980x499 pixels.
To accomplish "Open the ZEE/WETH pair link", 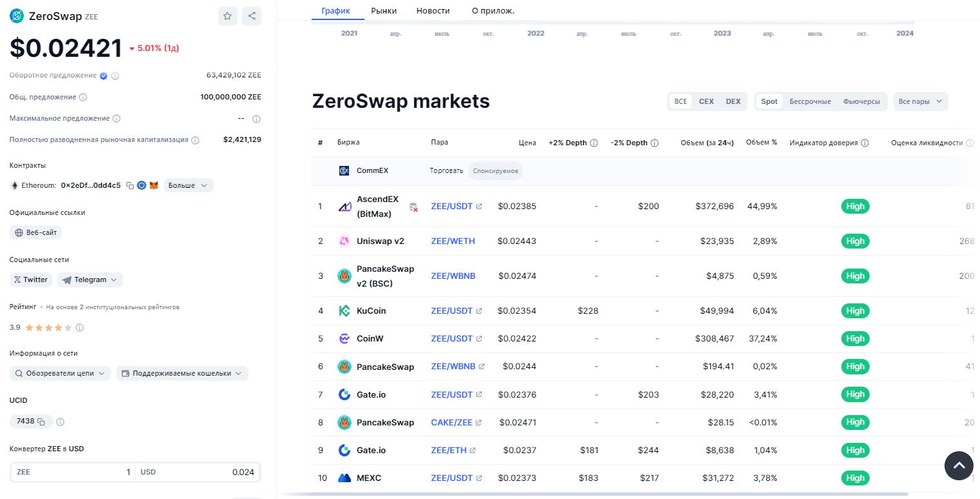I will pyautogui.click(x=453, y=241).
